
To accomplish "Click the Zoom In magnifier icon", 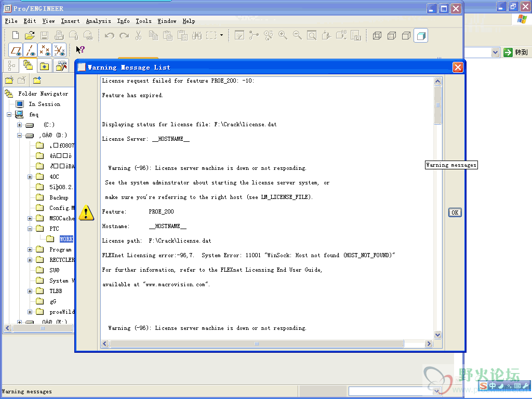I will [x=283, y=35].
